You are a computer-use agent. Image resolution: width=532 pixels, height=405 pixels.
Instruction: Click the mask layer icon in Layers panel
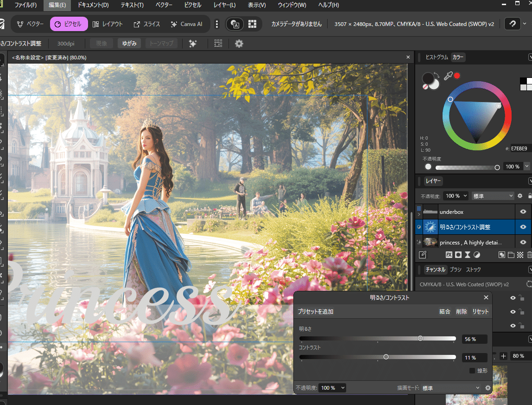coord(458,255)
